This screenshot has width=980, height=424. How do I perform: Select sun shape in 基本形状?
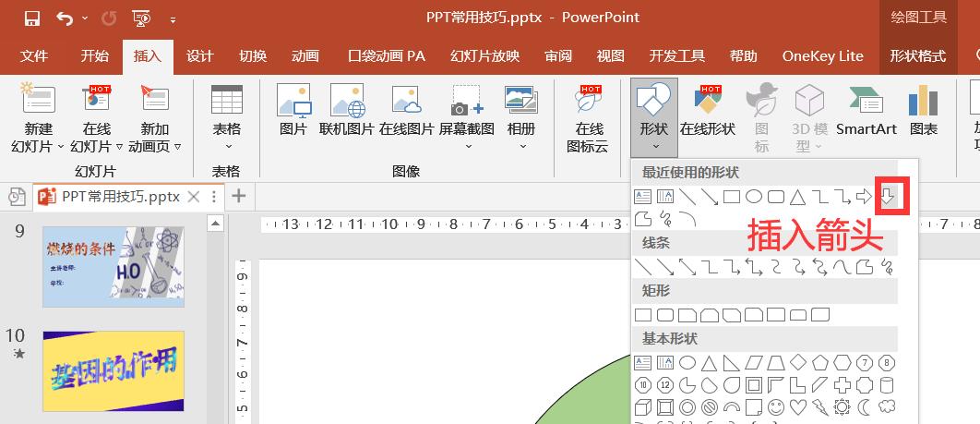842,407
